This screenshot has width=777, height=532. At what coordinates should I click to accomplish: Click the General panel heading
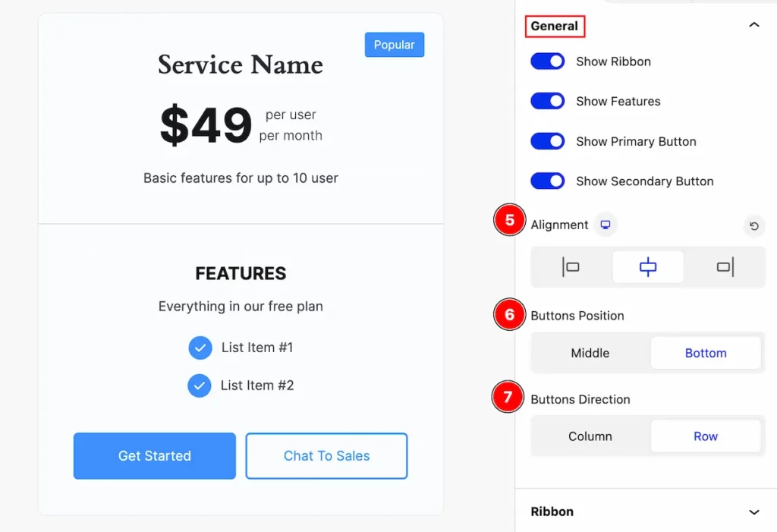(555, 26)
